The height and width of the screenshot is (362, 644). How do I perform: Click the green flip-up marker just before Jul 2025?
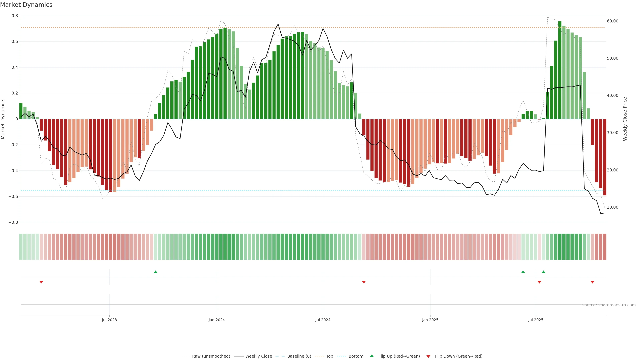(x=523, y=272)
